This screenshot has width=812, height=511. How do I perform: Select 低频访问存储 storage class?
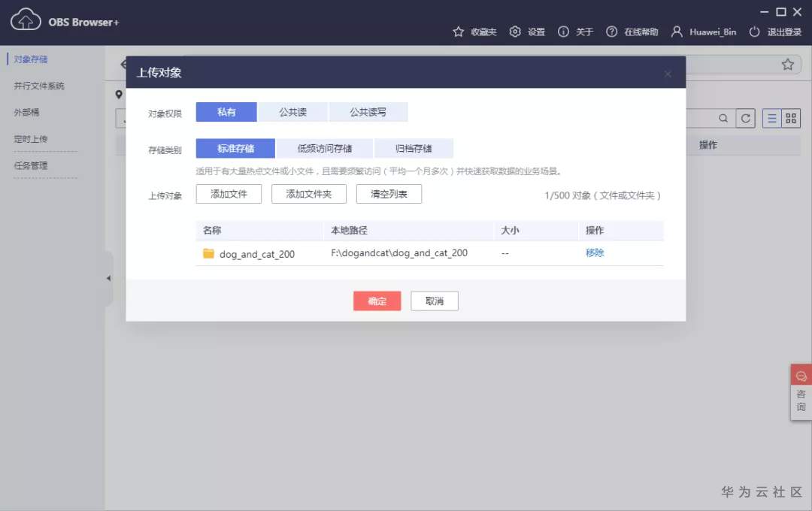point(324,149)
